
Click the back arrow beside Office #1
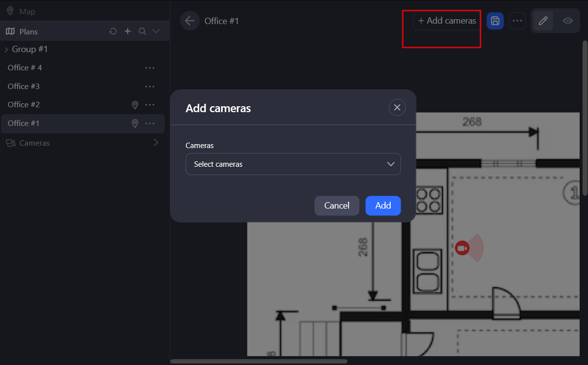[x=189, y=21]
